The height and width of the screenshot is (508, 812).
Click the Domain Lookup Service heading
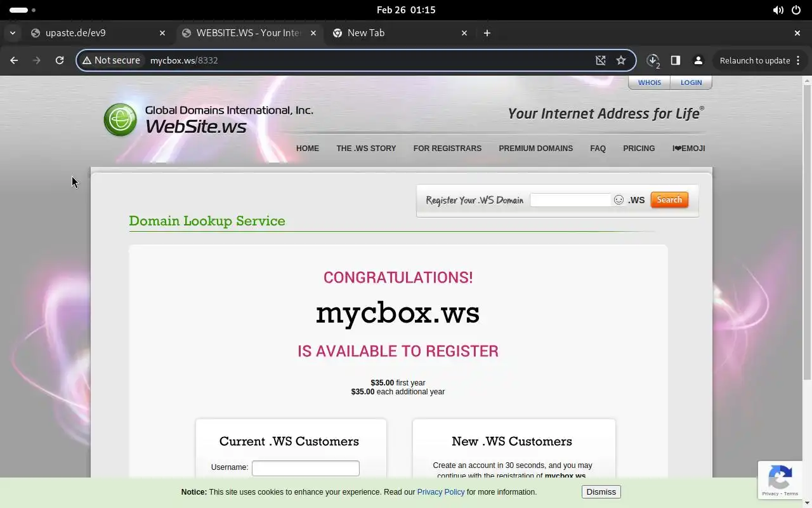pos(207,221)
